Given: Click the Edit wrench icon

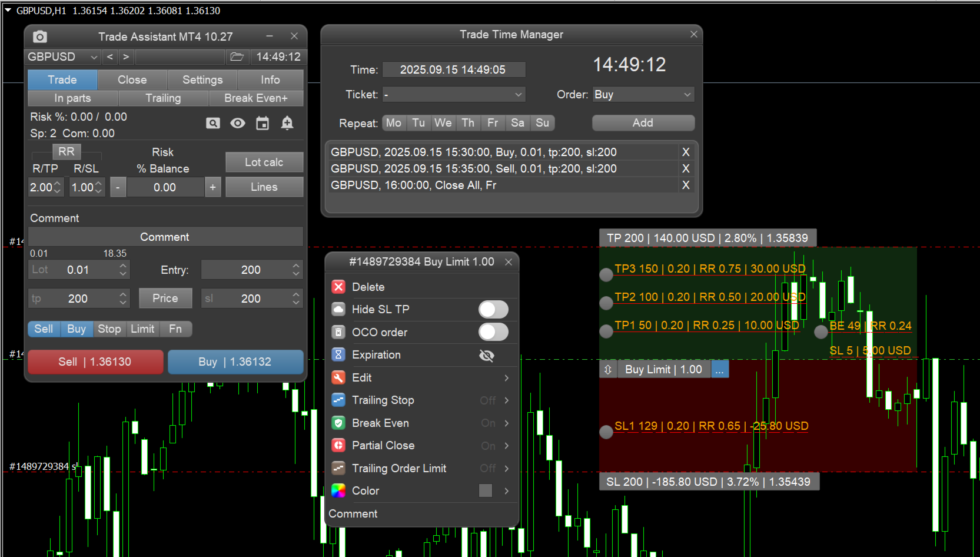Looking at the screenshot, I should point(338,377).
